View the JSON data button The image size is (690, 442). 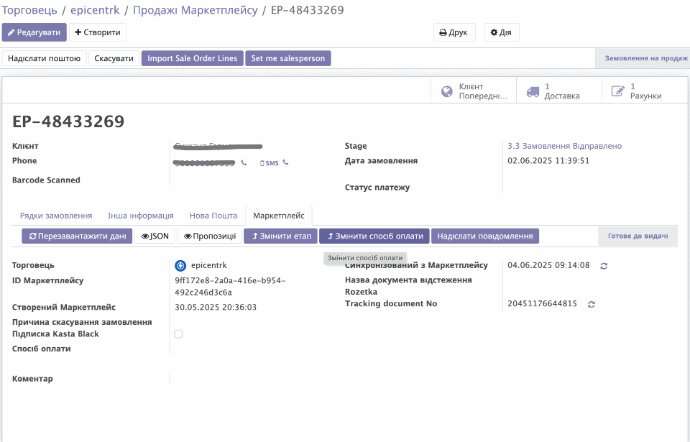coord(155,236)
